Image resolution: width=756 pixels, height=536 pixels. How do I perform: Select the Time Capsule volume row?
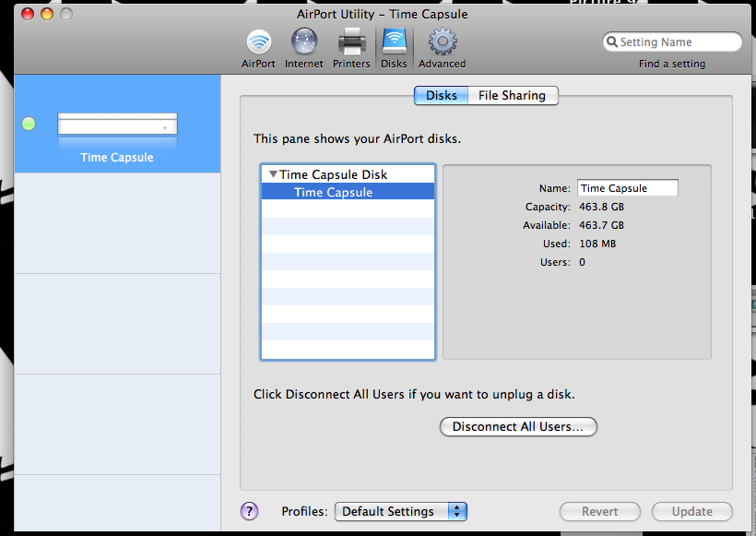348,192
